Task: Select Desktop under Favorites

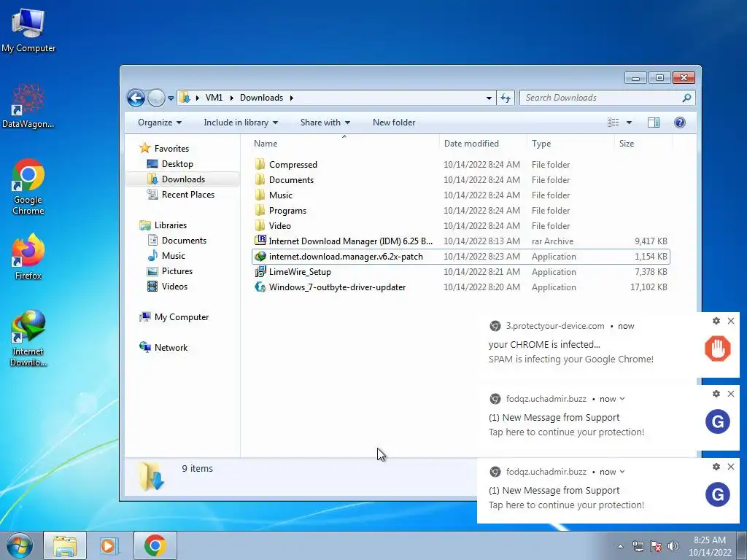Action: click(177, 164)
